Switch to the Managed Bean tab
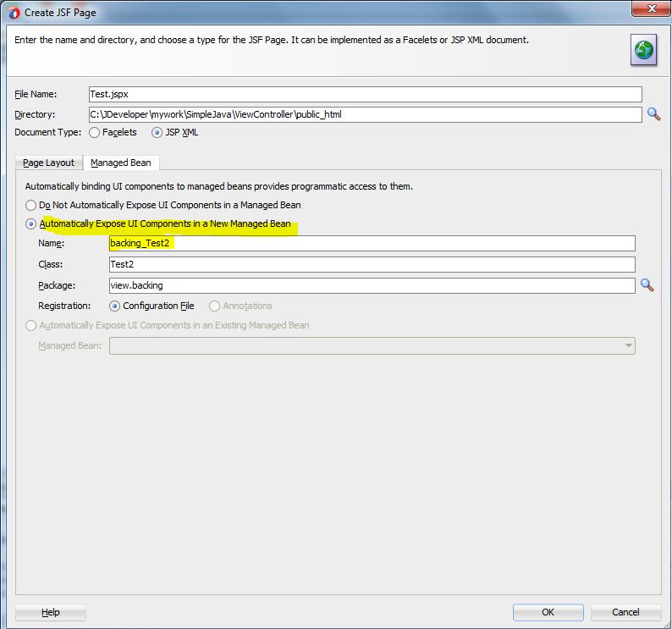 (121, 163)
